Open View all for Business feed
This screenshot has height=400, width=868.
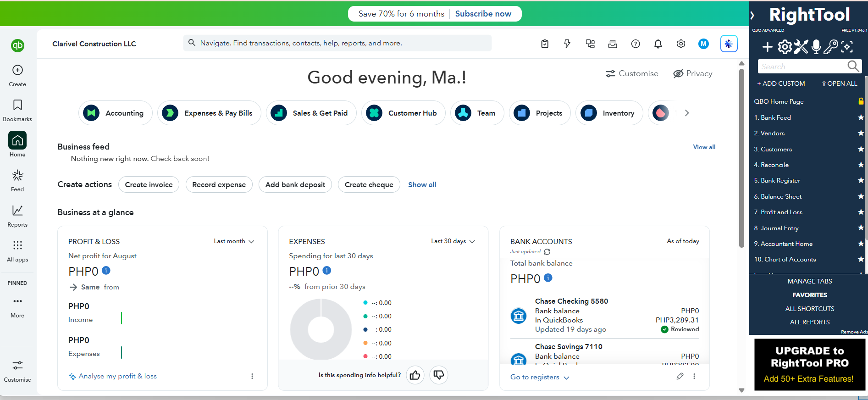coord(704,147)
